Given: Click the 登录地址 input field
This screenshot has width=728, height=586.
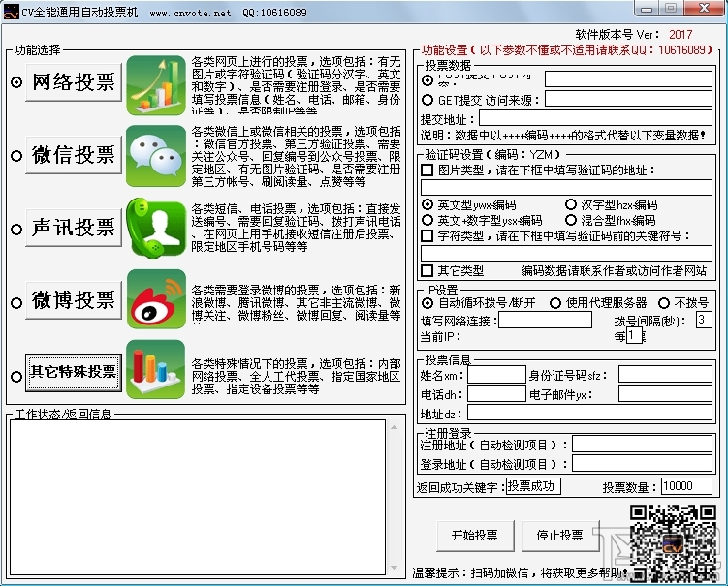Looking at the screenshot, I should (642, 463).
